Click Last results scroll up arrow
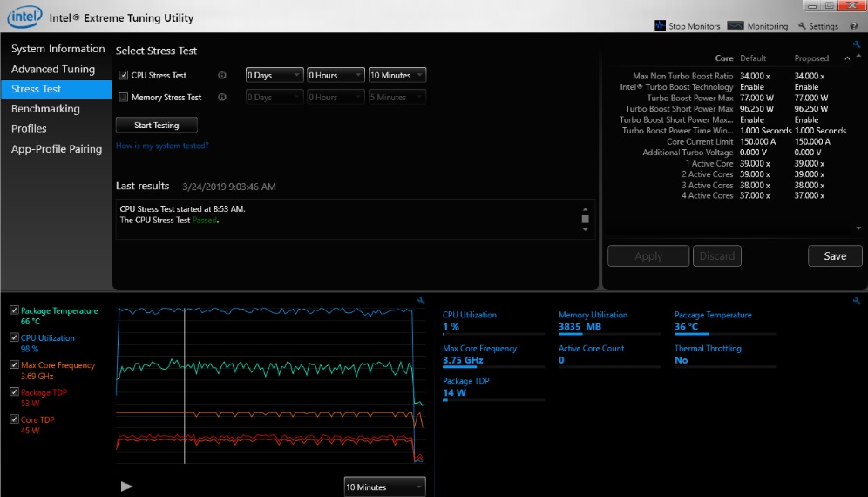This screenshot has height=497, width=868. [585, 209]
